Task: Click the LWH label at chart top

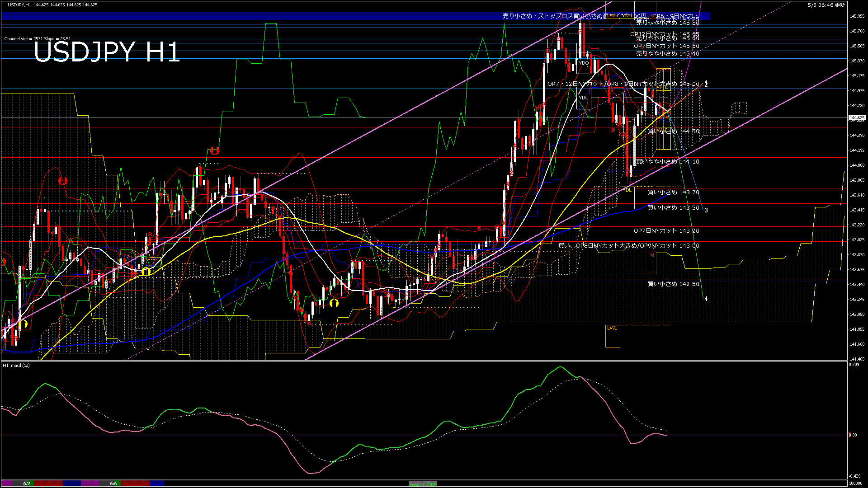Action: (613, 15)
